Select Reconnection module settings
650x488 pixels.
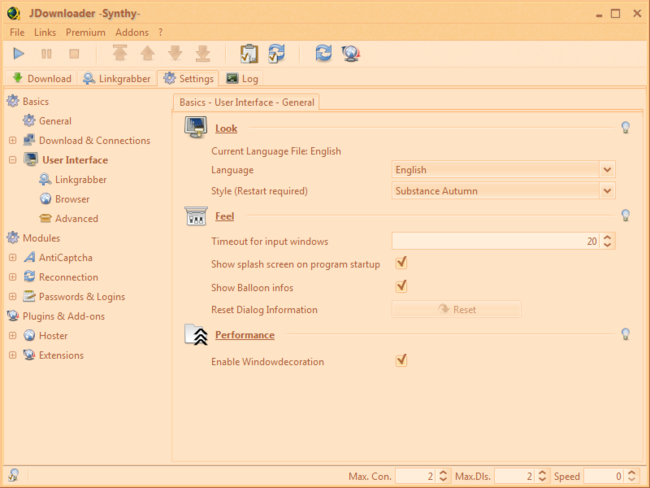click(x=68, y=277)
